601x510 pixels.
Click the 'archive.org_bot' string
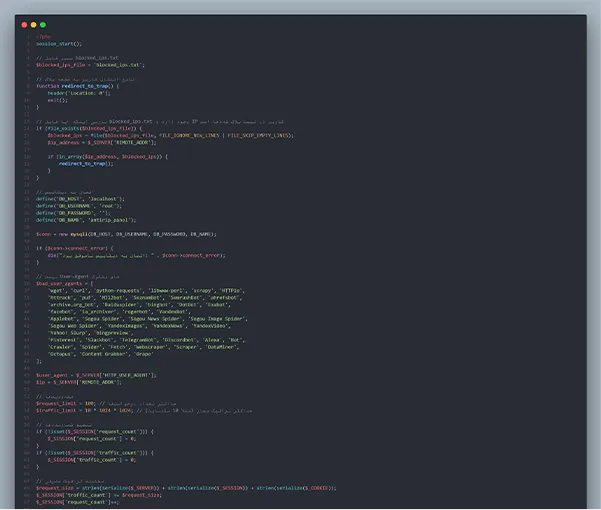72,305
